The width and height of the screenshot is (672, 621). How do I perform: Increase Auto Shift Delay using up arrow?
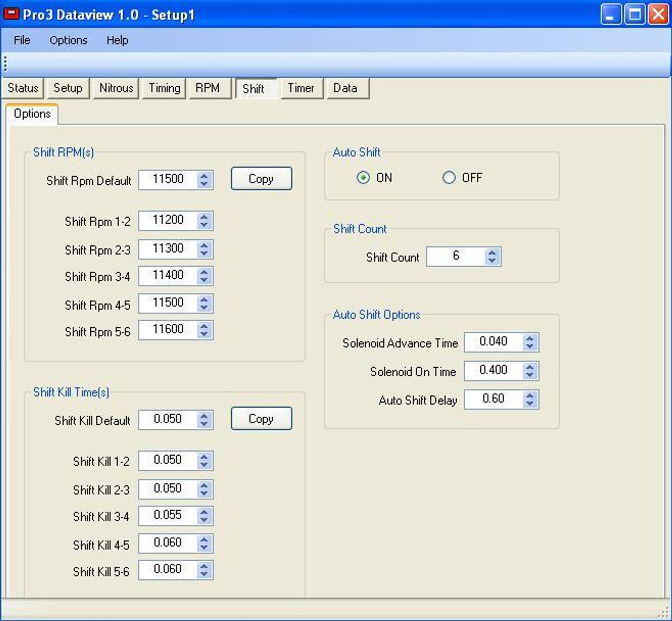point(530,396)
